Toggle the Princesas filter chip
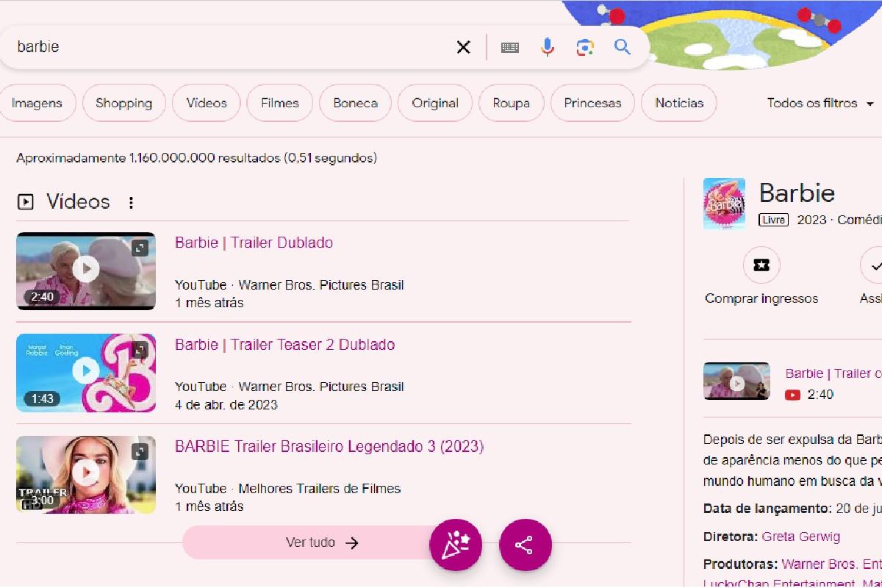This screenshot has height=588, width=882. coord(592,103)
